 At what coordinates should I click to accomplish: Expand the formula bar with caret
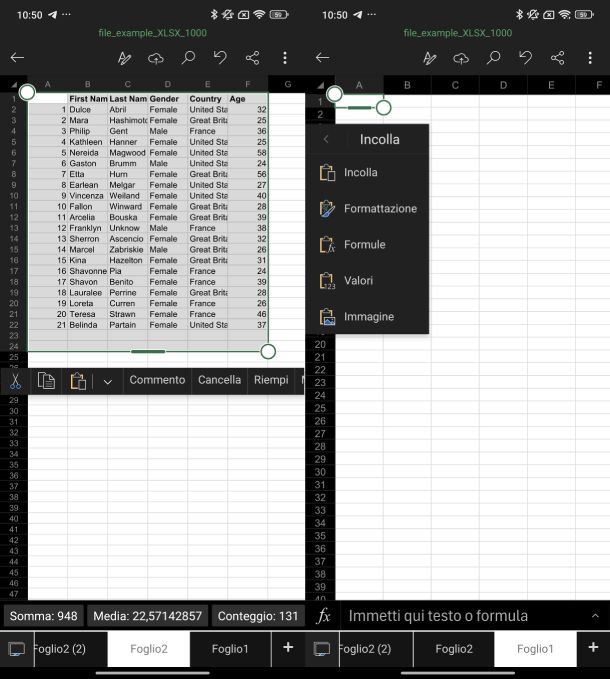(x=595, y=615)
